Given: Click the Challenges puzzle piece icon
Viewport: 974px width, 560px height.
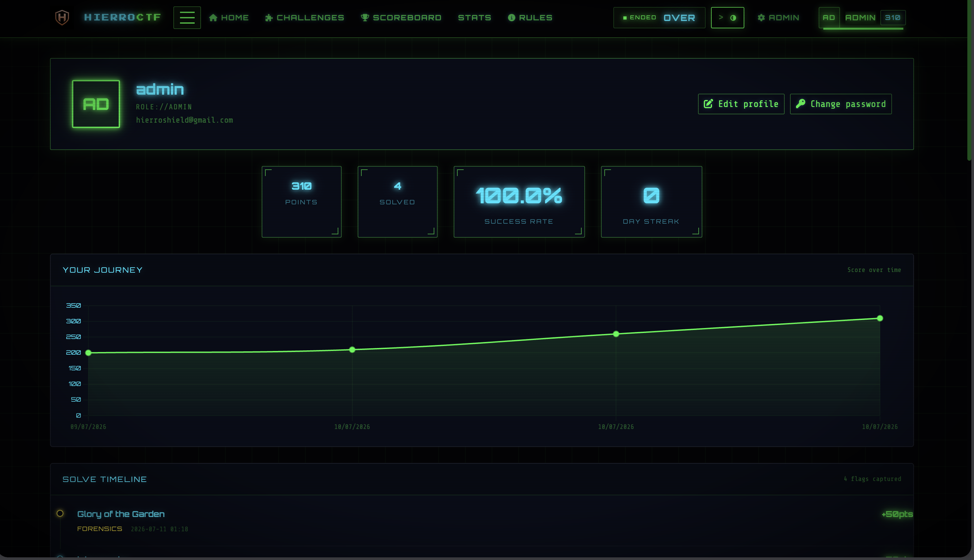Looking at the screenshot, I should [x=269, y=18].
